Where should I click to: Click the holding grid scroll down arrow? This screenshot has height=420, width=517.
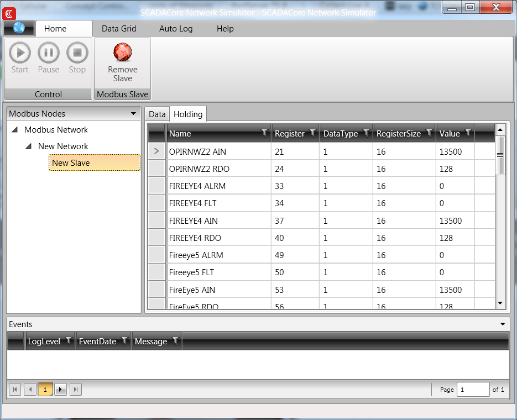(500, 303)
